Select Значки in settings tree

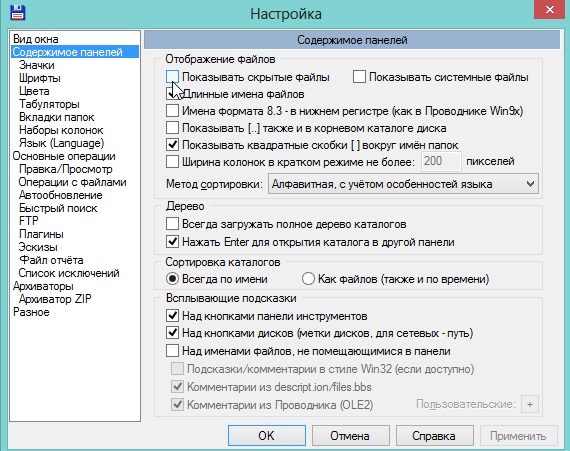click(x=37, y=65)
